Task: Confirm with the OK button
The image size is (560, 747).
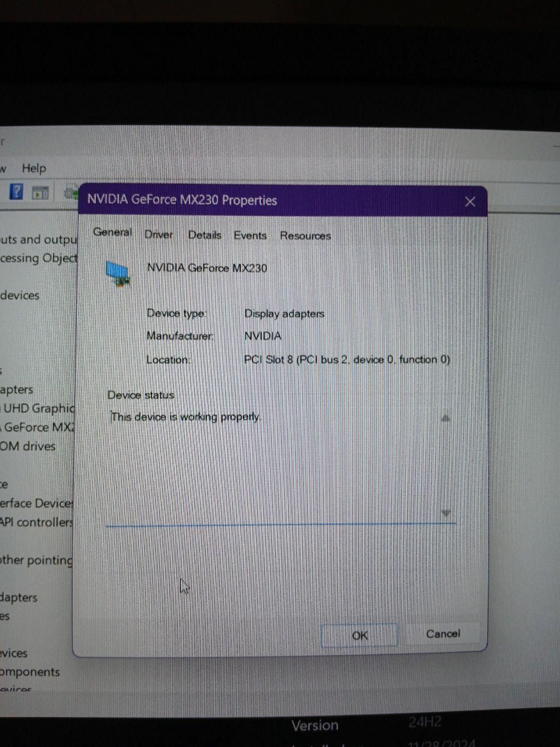Action: (359, 635)
